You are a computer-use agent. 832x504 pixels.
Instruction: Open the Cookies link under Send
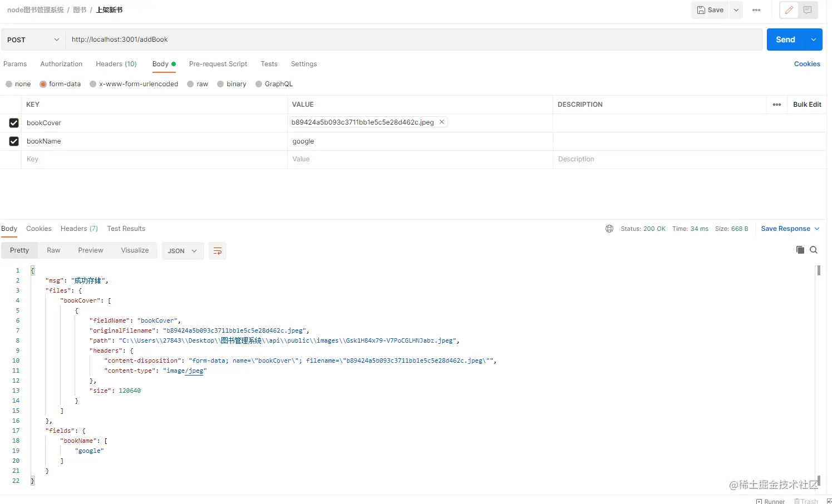(x=807, y=64)
